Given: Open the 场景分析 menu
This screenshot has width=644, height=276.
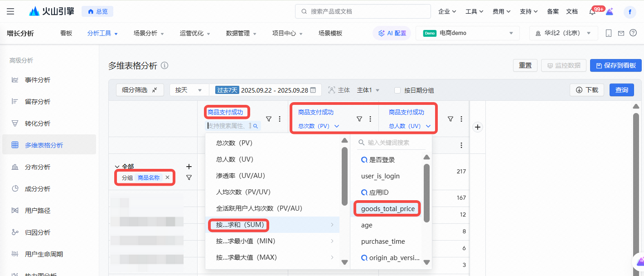Looking at the screenshot, I should pyautogui.click(x=149, y=33).
